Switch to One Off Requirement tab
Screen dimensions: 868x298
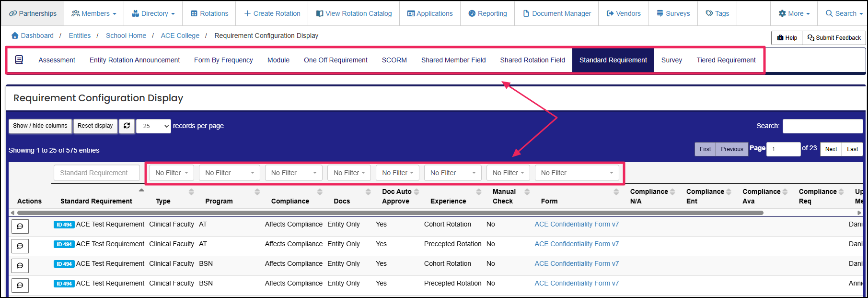336,60
